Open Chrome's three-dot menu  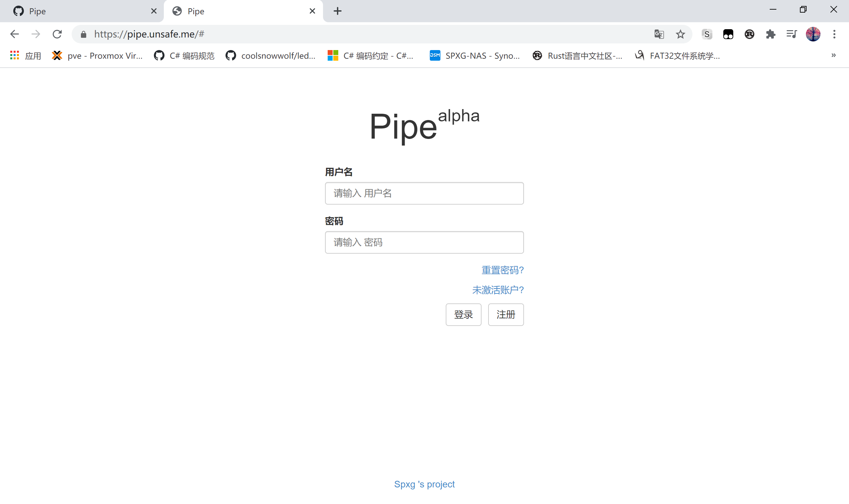pos(834,34)
